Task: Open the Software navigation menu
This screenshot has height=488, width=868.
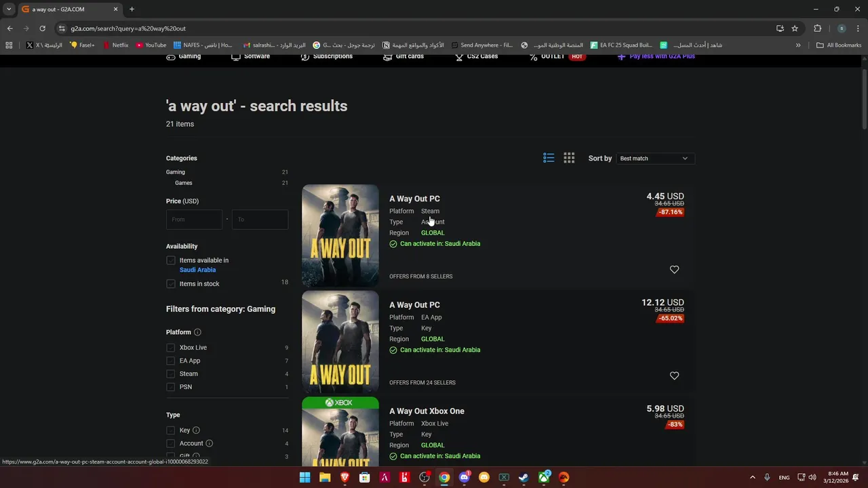Action: coord(251,56)
